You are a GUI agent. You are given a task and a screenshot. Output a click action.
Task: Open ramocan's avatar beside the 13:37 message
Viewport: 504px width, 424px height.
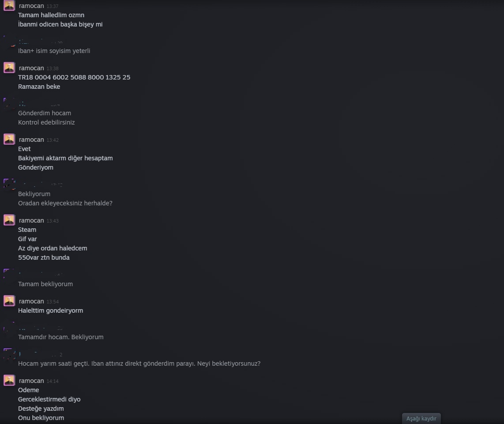9,5
